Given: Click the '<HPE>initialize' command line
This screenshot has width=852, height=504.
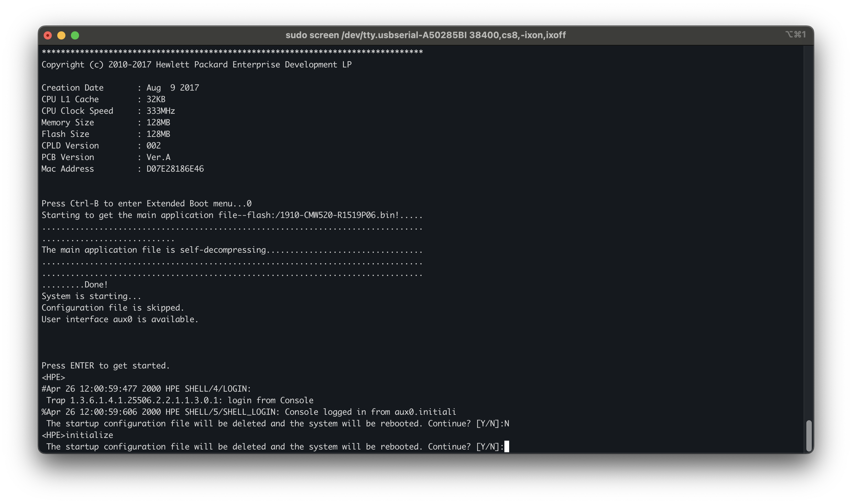Looking at the screenshot, I should [77, 435].
